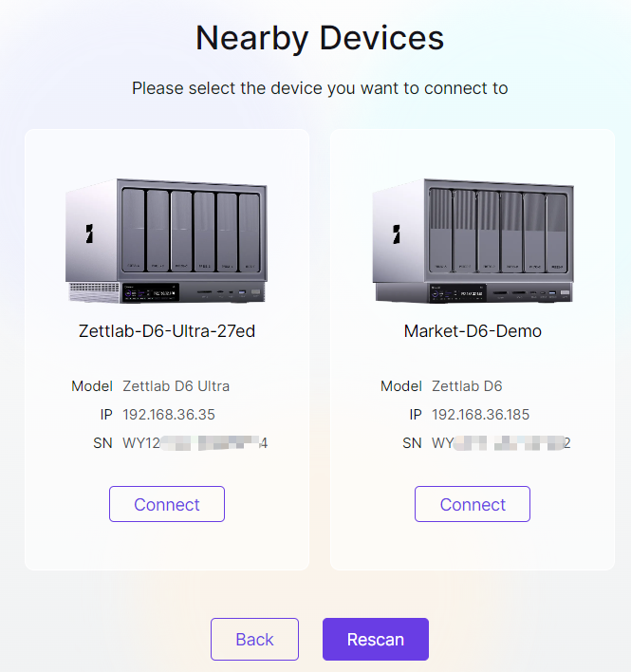631x672 pixels.
Task: Click Connect for Market-D6-Demo
Action: click(473, 504)
